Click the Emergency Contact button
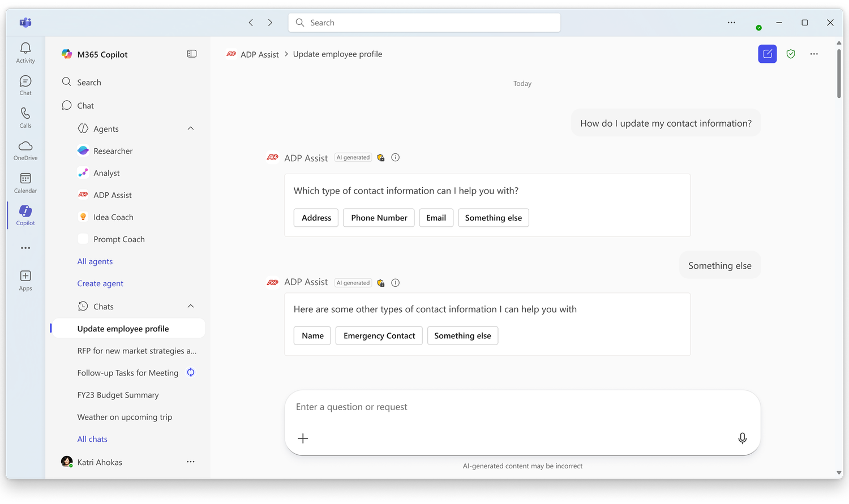Viewport: 849px width, 504px height. tap(379, 335)
